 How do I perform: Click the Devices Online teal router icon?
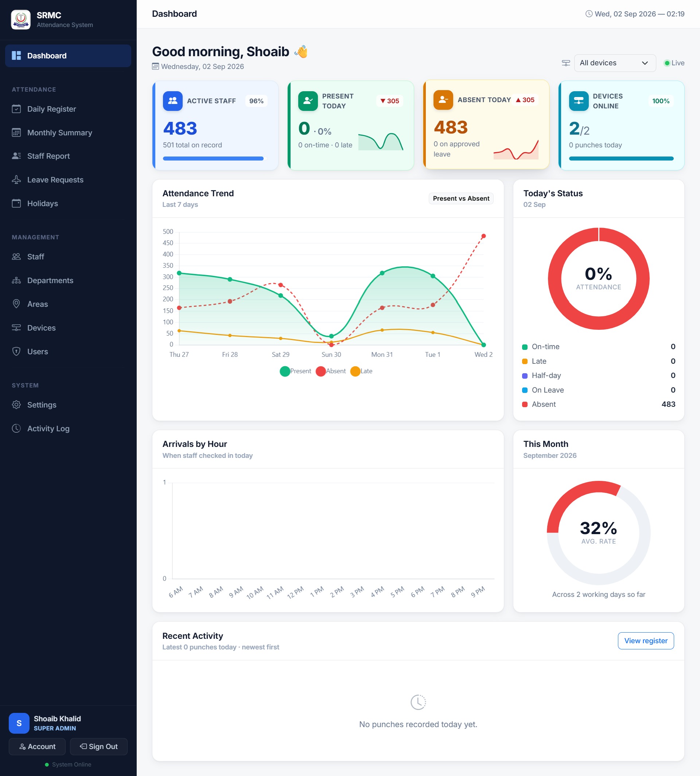(x=579, y=101)
